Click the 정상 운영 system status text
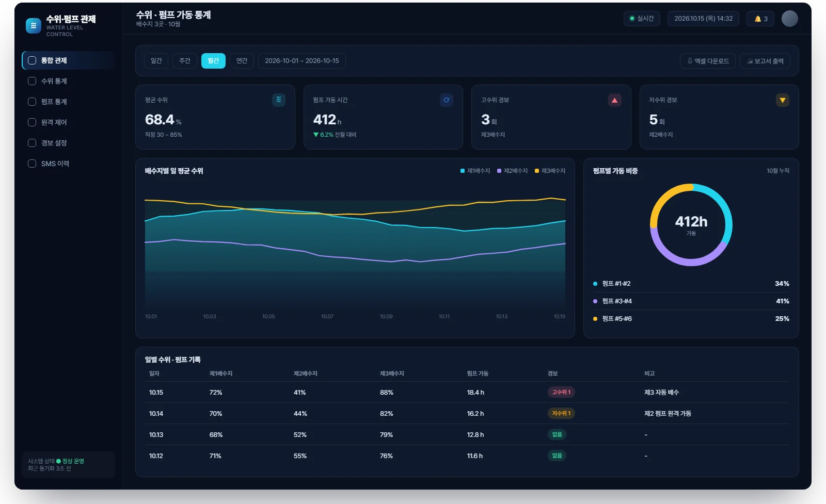Viewport: 826px width, 504px height. [73, 461]
